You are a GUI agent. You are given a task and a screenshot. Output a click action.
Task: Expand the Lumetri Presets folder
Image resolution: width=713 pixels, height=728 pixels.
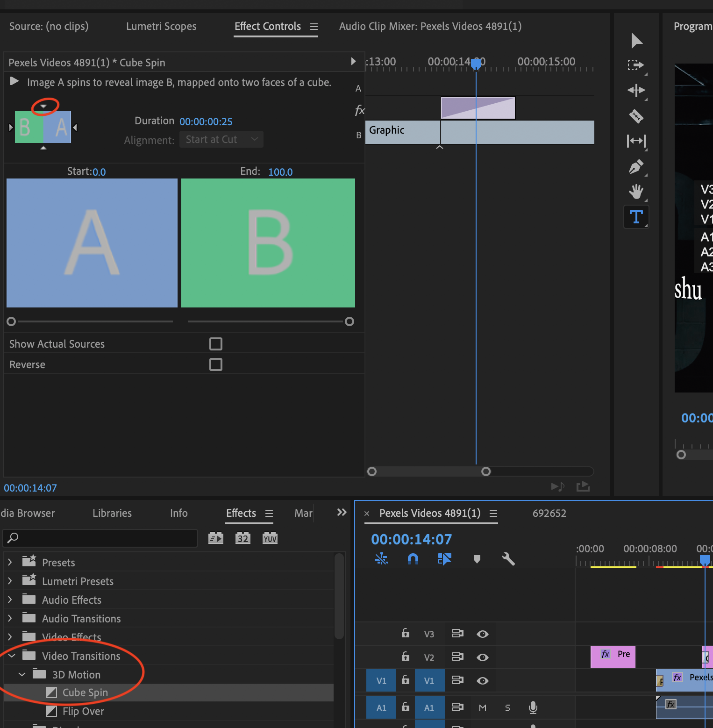(10, 581)
